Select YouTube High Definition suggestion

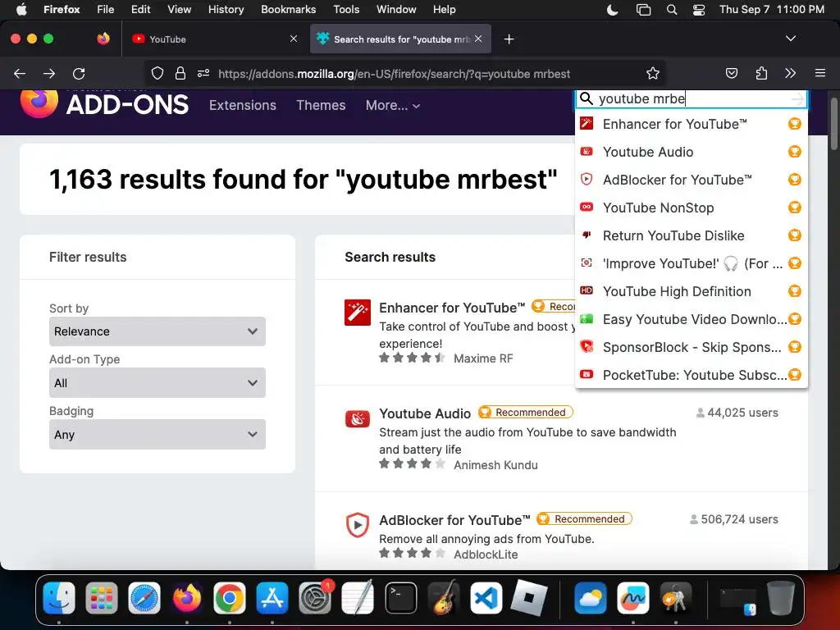(x=691, y=291)
